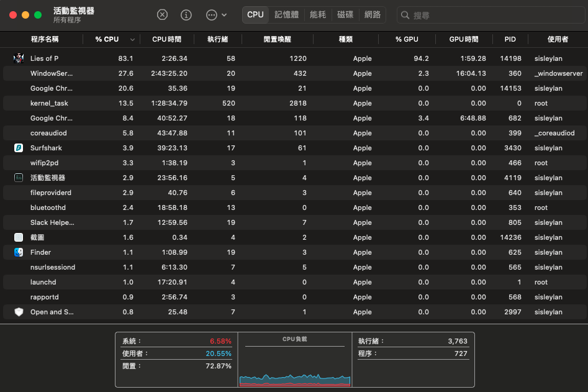This screenshot has height=392, width=588.
Task: Sort by CPU 時間 column header
Action: pyautogui.click(x=166, y=39)
